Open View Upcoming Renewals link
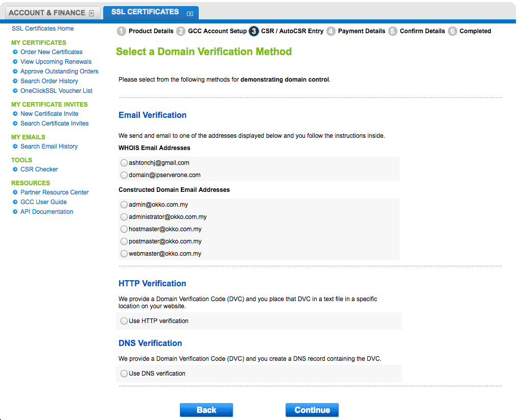 click(56, 62)
